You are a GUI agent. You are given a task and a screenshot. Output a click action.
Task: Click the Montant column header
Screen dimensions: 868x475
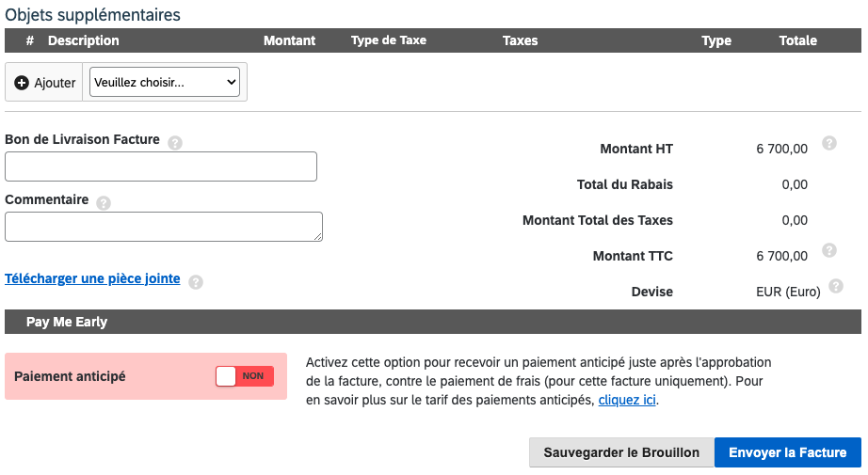click(289, 40)
